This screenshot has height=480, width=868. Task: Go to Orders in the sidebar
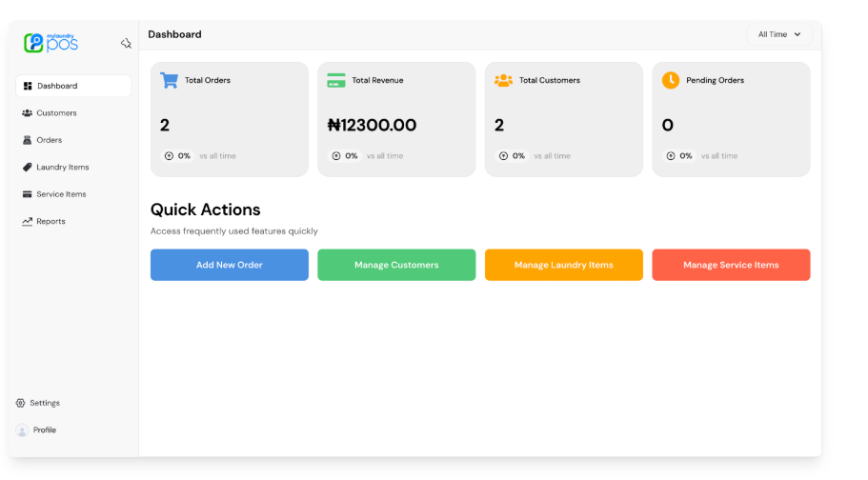(49, 140)
